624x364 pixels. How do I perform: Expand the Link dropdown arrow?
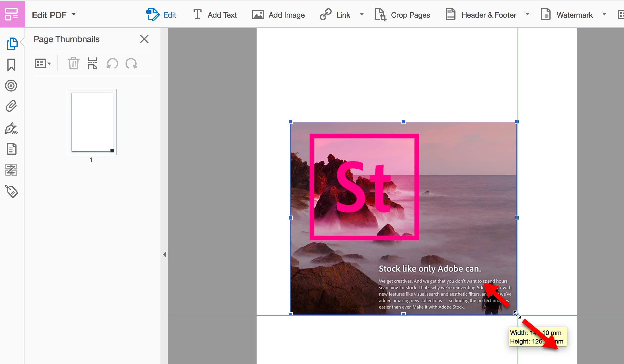(362, 15)
